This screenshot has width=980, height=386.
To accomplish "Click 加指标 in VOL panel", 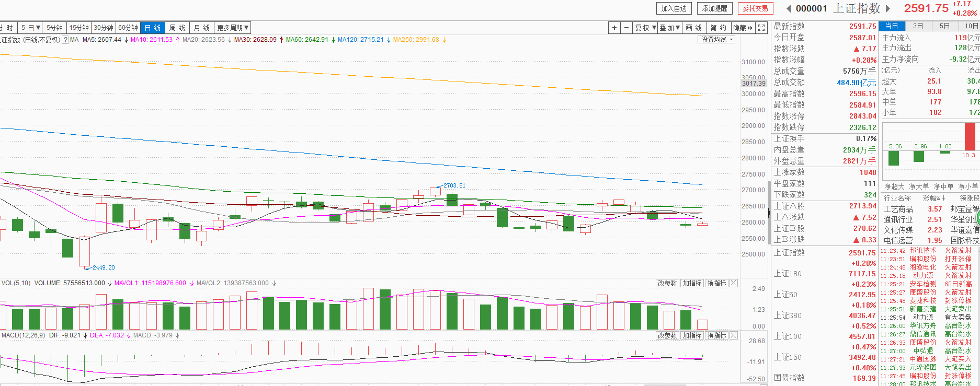I will pyautogui.click(x=692, y=283).
